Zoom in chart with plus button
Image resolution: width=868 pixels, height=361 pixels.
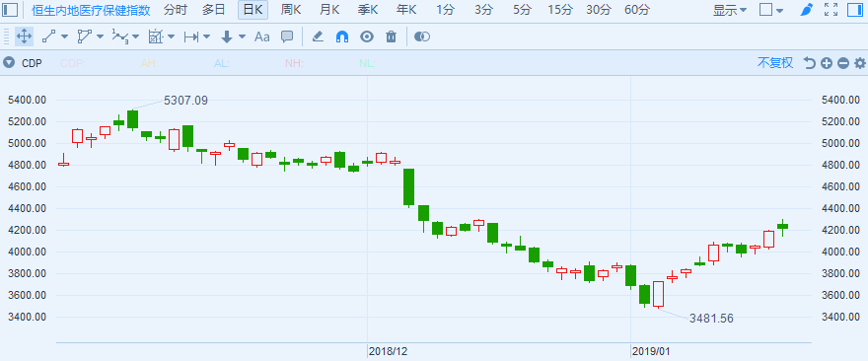827,63
